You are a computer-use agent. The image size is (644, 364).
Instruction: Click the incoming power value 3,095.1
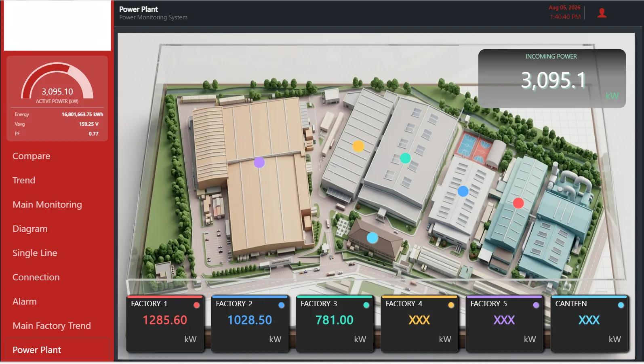click(553, 80)
